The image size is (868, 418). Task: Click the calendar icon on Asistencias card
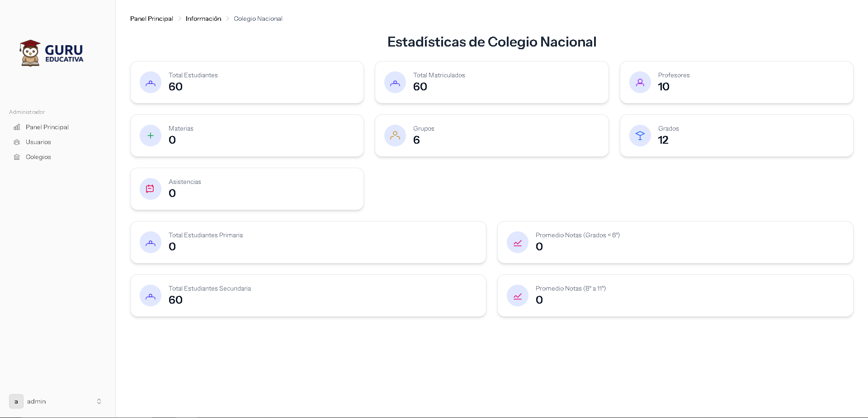tap(150, 188)
